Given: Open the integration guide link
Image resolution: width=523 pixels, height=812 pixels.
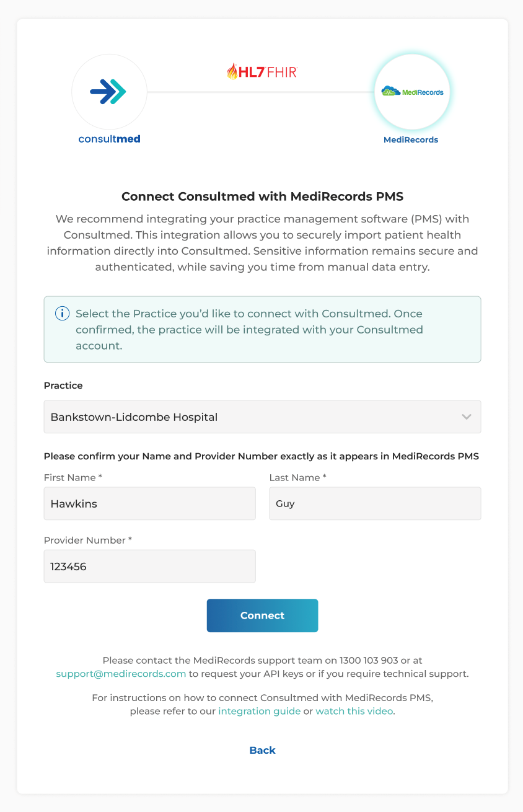Looking at the screenshot, I should (260, 711).
